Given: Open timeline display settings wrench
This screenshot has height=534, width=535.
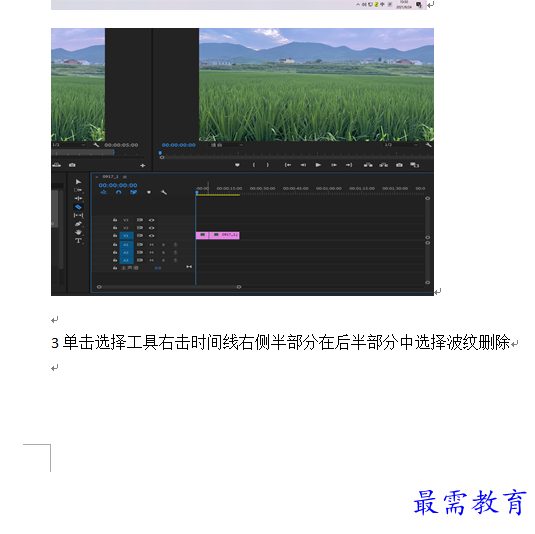Looking at the screenshot, I should pos(164,192).
